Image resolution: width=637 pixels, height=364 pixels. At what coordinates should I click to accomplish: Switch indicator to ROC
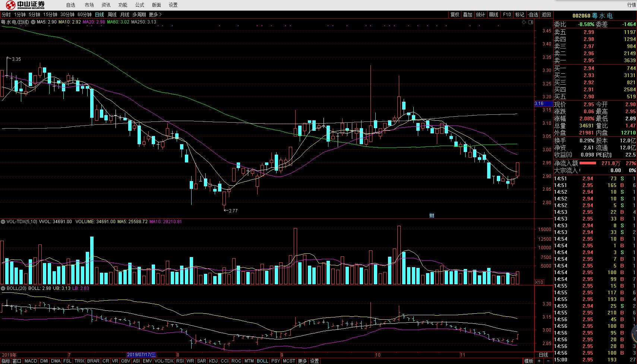point(236,361)
